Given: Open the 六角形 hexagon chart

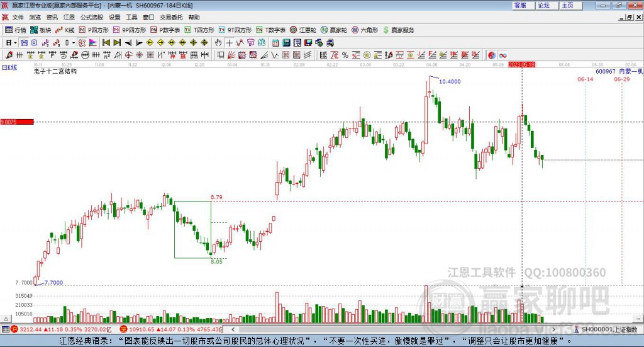Looking at the screenshot, I should point(365,30).
